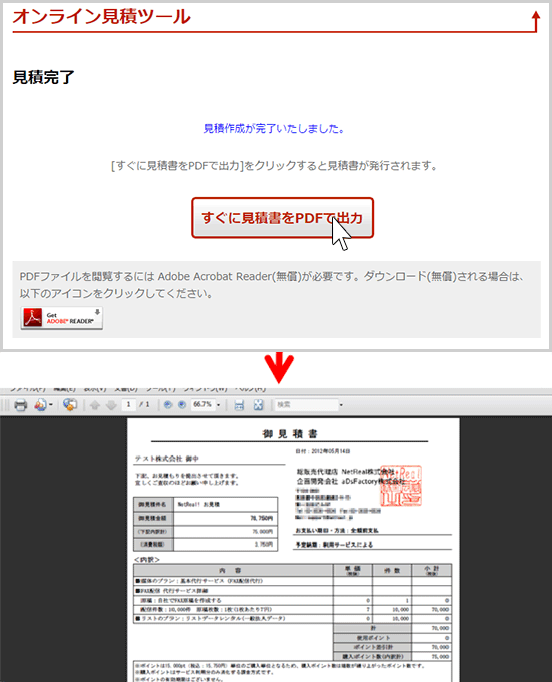
Task: Expand the search options dropdown arrow
Action: (341, 405)
